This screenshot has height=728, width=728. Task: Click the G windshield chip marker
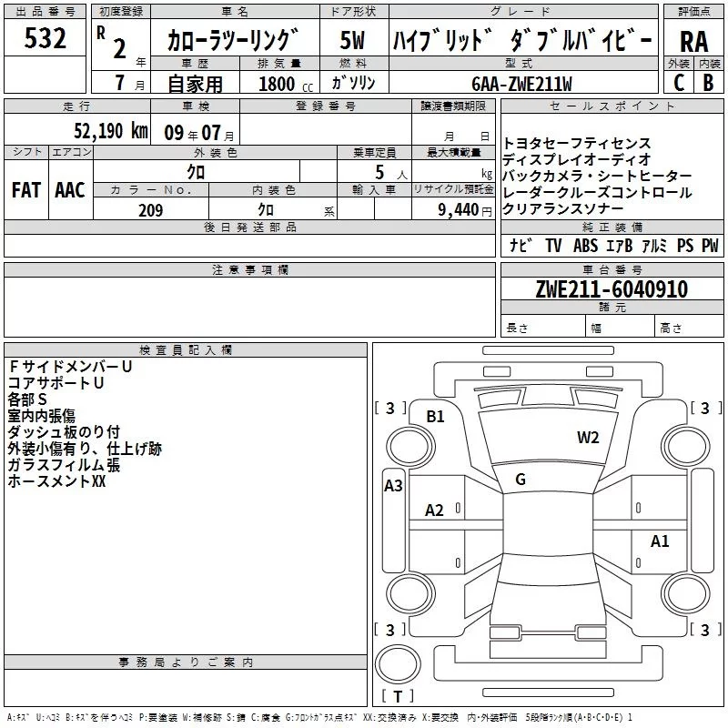click(x=521, y=480)
